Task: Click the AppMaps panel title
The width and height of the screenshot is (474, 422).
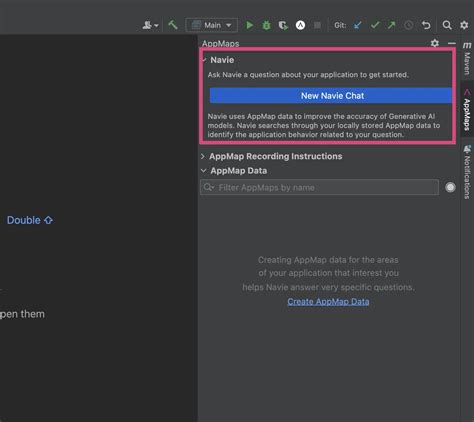Action: 220,44
